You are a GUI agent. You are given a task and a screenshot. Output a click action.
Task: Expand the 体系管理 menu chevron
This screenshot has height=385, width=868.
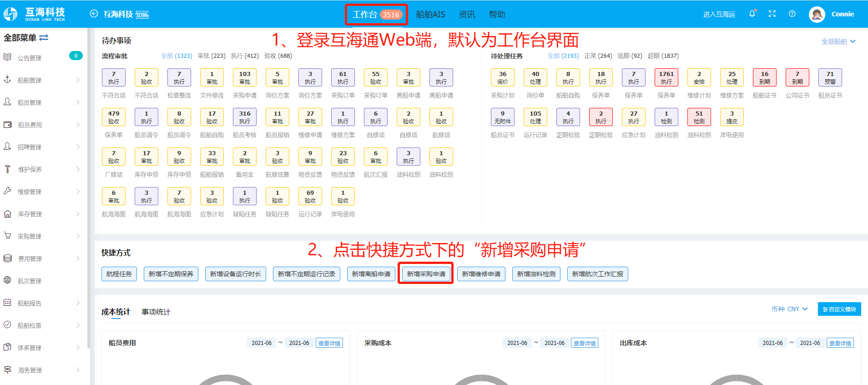click(x=78, y=348)
